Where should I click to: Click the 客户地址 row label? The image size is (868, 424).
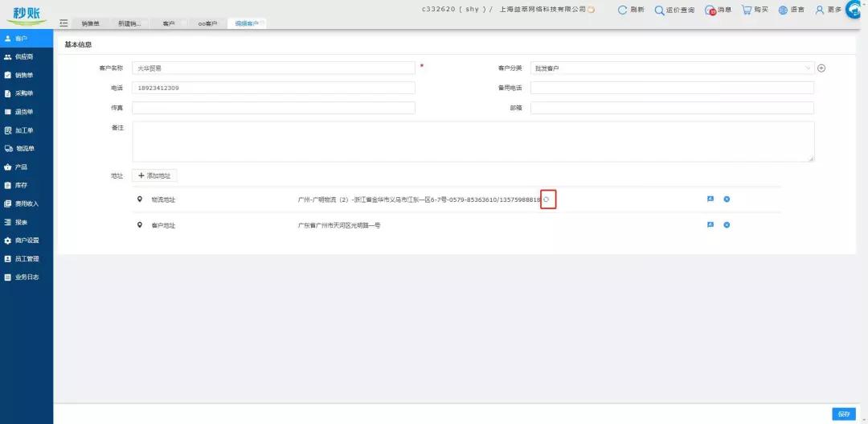pyautogui.click(x=163, y=225)
